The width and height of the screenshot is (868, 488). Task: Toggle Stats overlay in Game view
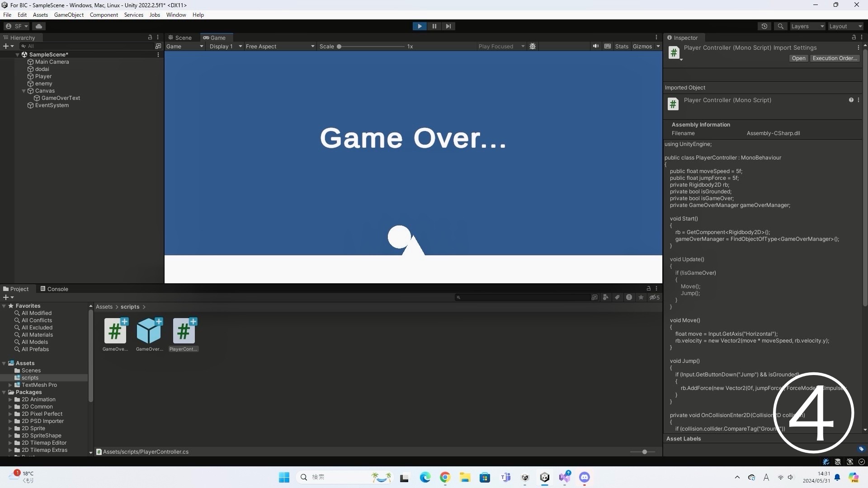coord(621,47)
